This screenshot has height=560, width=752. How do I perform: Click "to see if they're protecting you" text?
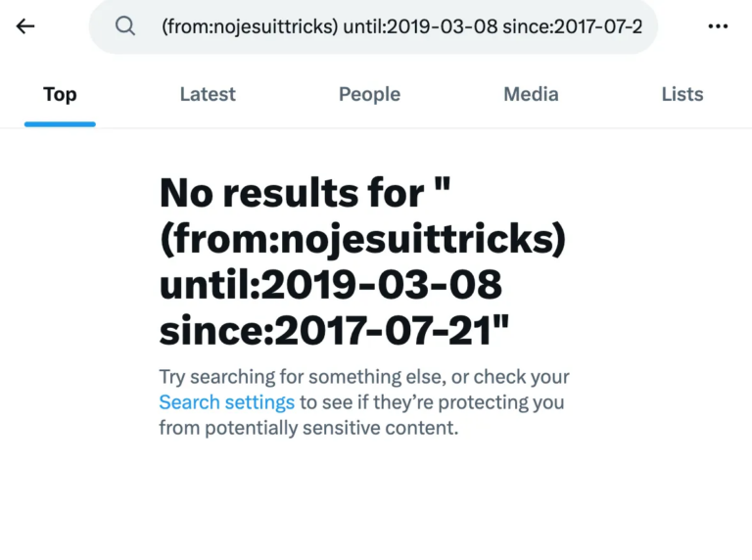tap(431, 402)
